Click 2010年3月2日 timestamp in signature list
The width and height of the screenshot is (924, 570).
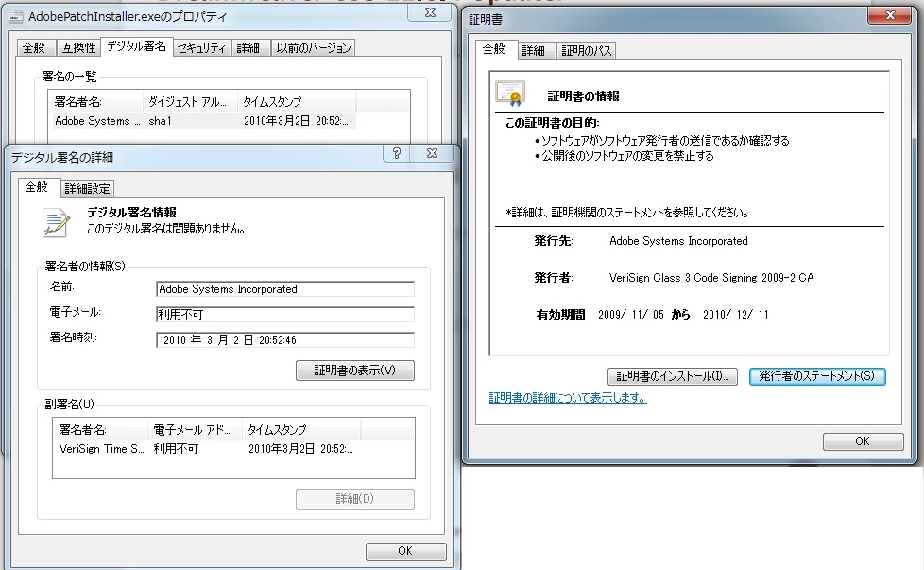coord(296,121)
